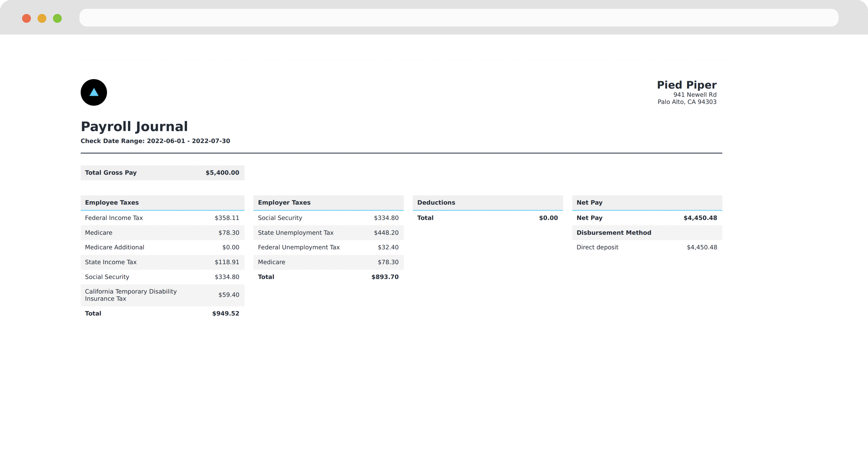
Task: Select the $0.00 Medicare Additional amount
Action: tap(230, 247)
